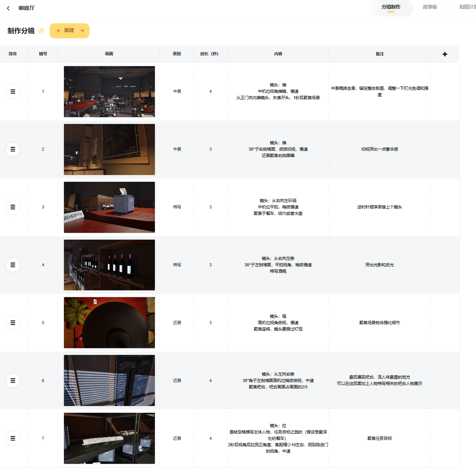
Task: Select the 景别 column header
Action: pos(177,54)
